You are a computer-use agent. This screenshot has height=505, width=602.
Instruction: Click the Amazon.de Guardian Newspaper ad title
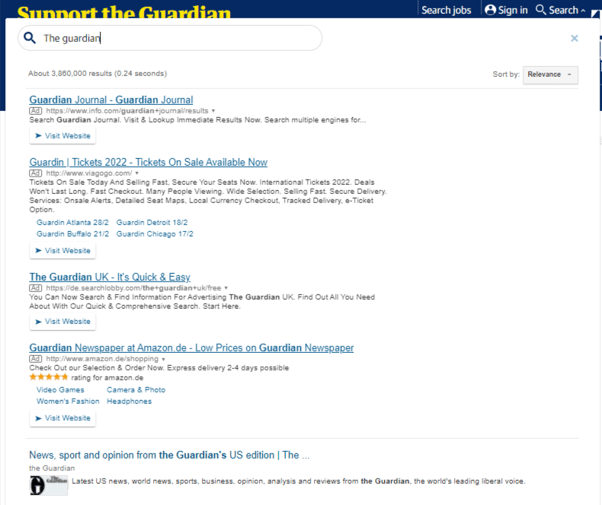click(x=191, y=348)
